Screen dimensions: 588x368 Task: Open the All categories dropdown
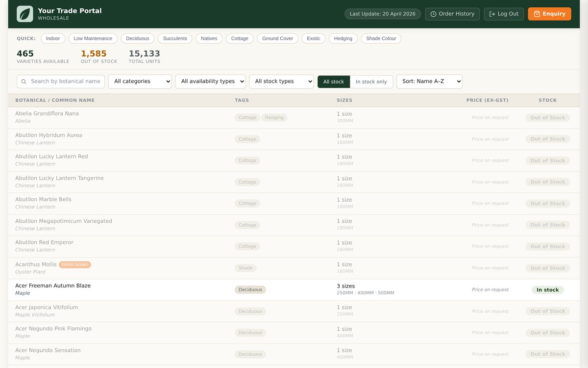pyautogui.click(x=140, y=81)
